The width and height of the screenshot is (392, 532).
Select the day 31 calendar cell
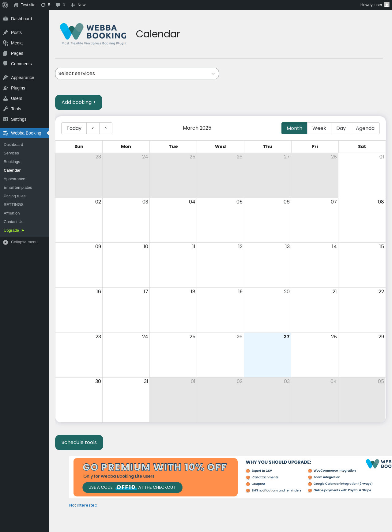(126, 400)
